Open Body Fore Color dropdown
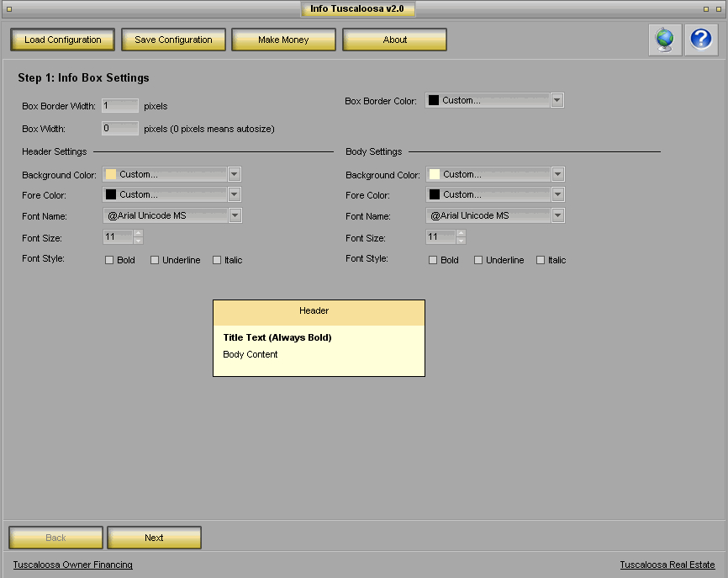 (x=558, y=194)
